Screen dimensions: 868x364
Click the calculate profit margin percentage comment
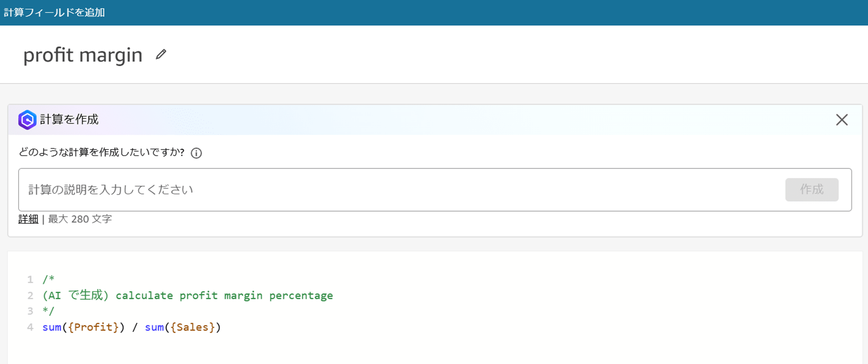pyautogui.click(x=224, y=296)
